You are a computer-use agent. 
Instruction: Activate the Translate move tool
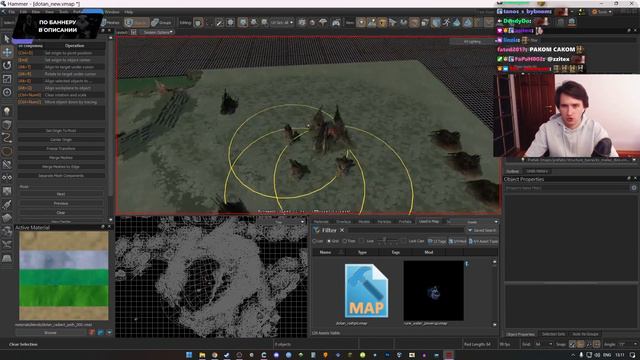[x=7, y=52]
